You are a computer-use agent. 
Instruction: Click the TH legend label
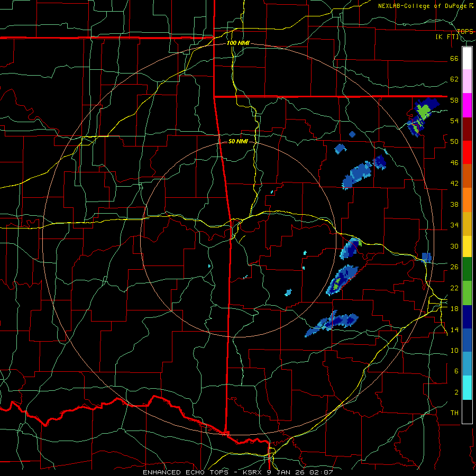[x=454, y=413]
